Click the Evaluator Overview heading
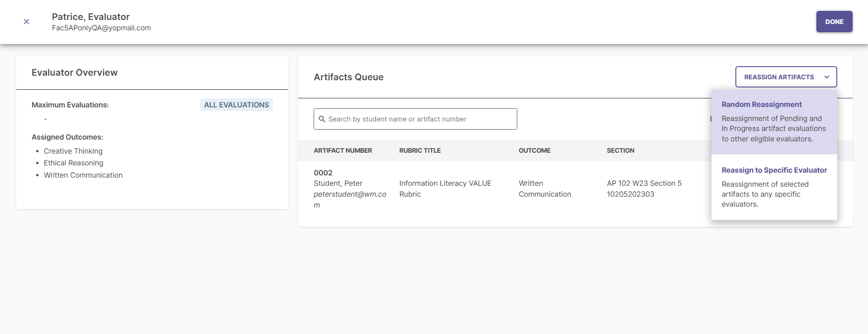Viewport: 868px width, 334px height. (75, 73)
